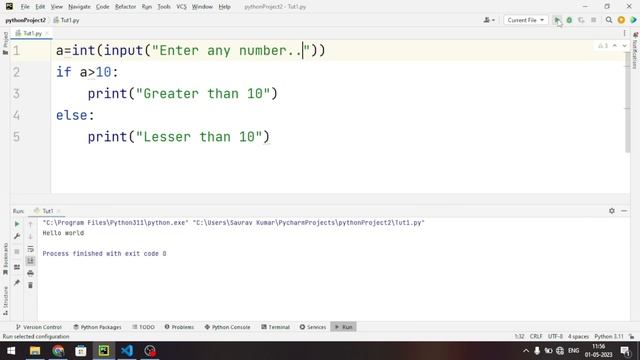Open the Python Packages tool window
This screenshot has height=360, width=640.
coord(98,327)
